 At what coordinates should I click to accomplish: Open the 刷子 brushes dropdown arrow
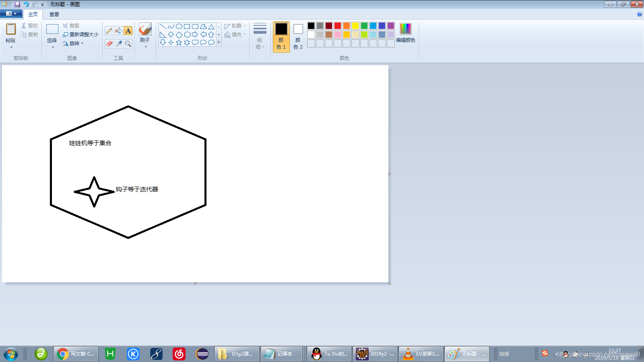[145, 47]
